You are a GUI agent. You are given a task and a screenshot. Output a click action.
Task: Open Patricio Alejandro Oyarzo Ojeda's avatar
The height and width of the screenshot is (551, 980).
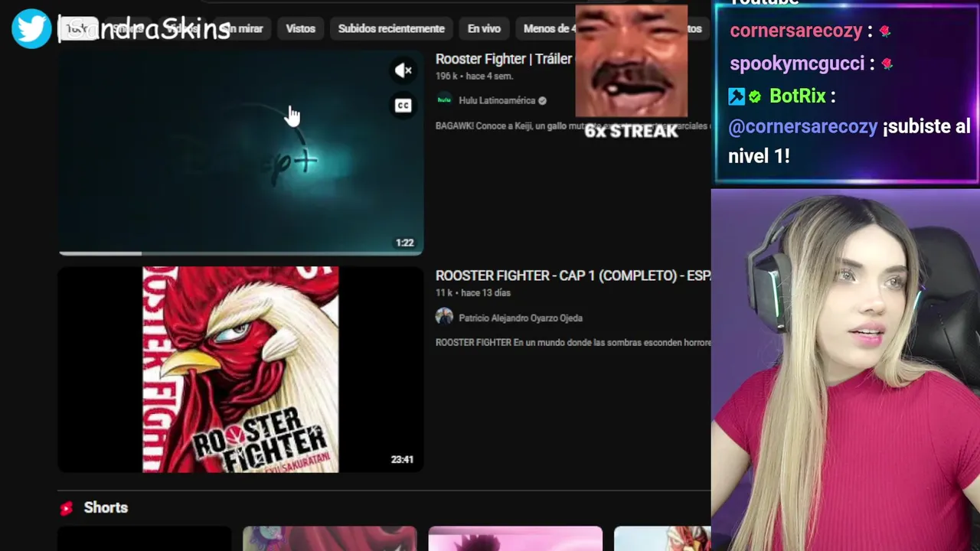coord(444,317)
